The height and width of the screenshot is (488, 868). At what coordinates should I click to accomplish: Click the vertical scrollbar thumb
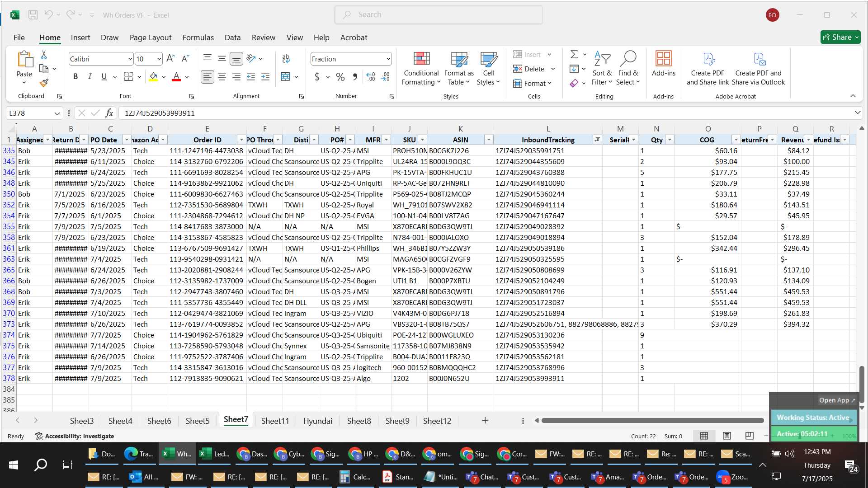click(x=862, y=385)
